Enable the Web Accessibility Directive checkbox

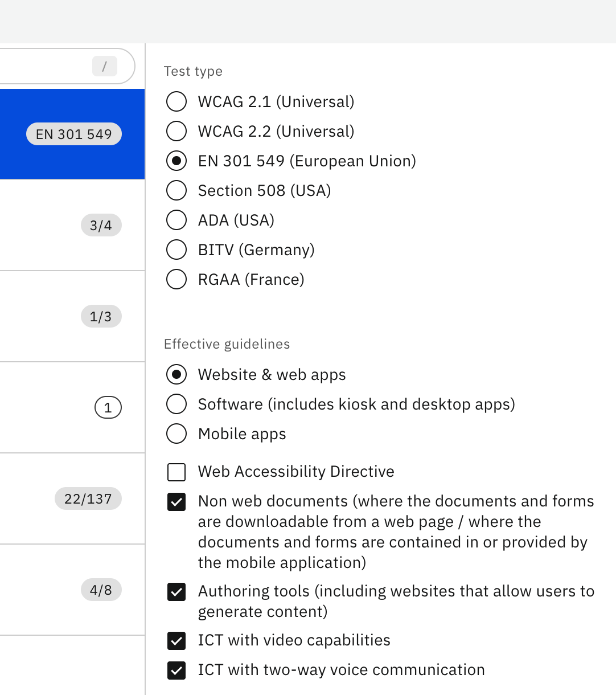point(176,472)
